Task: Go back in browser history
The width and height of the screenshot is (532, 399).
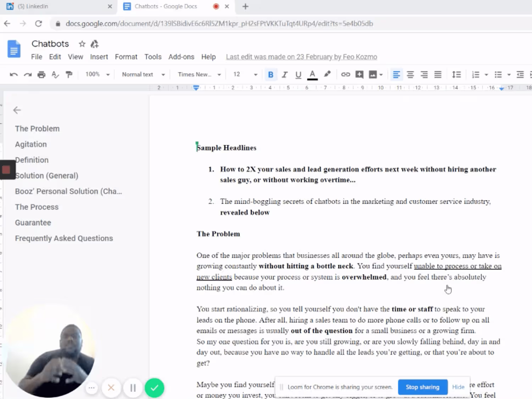Action: tap(7, 24)
